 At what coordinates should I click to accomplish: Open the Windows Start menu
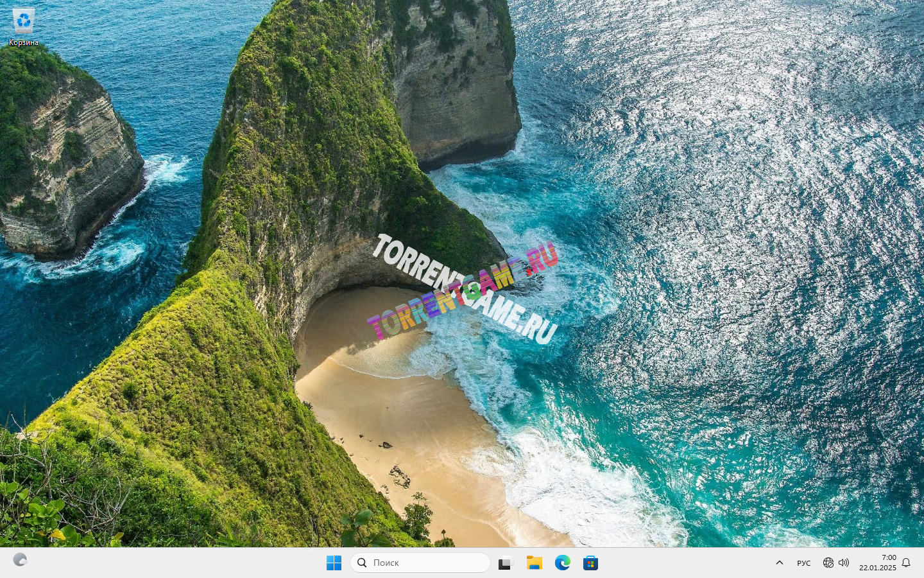(334, 563)
